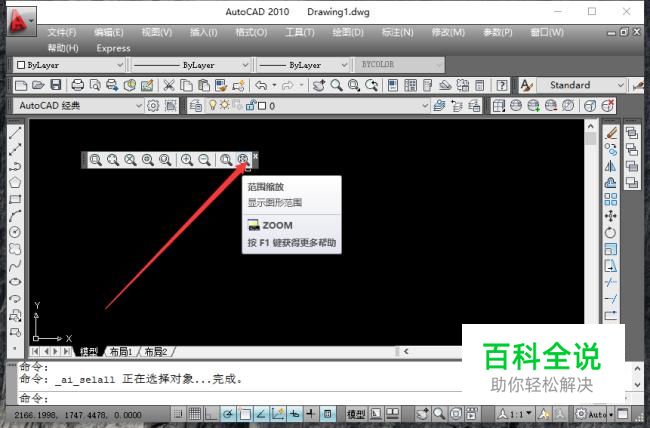Switch to the 布局1 layout tab
The height and width of the screenshot is (428, 650).
click(x=121, y=352)
